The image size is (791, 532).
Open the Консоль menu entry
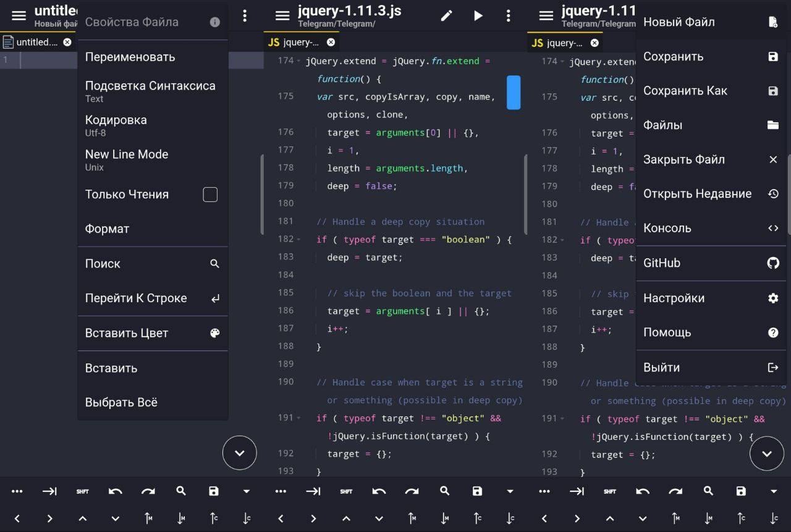[x=711, y=228]
